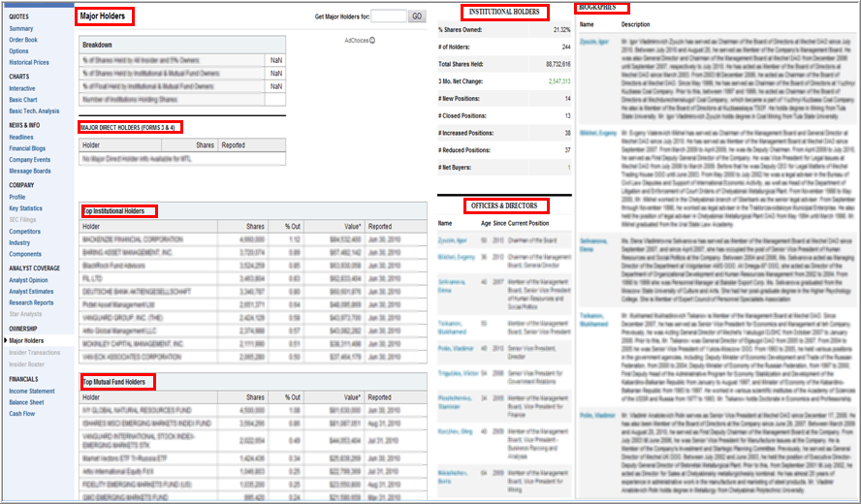Open Mikhel, Evgeny biography name link
The height and width of the screenshot is (504, 861).
click(598, 134)
